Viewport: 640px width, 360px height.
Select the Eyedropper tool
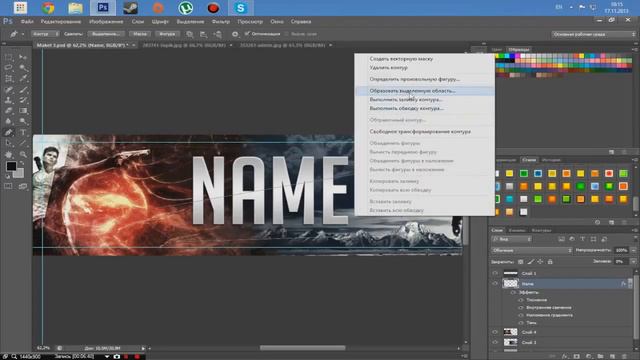(23, 78)
